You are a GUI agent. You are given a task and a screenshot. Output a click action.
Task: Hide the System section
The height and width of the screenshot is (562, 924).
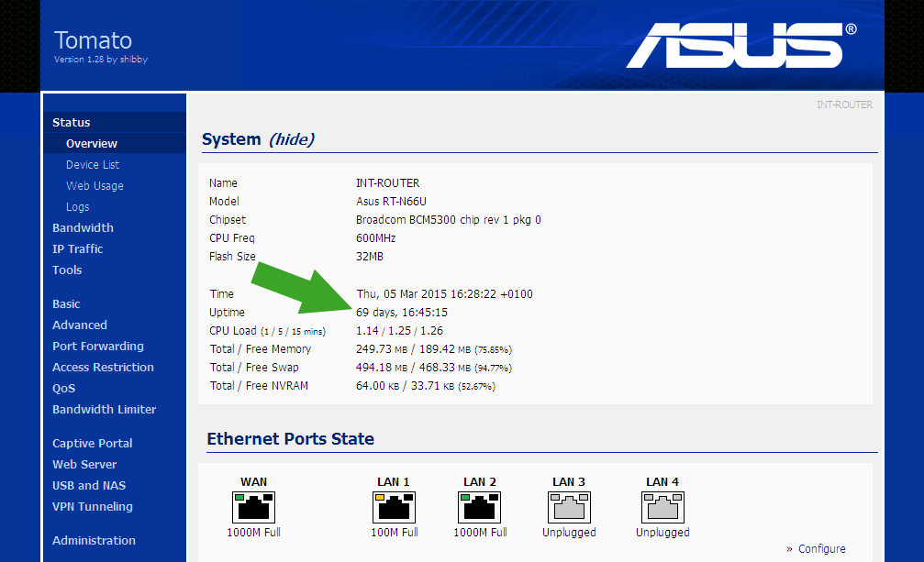click(291, 139)
